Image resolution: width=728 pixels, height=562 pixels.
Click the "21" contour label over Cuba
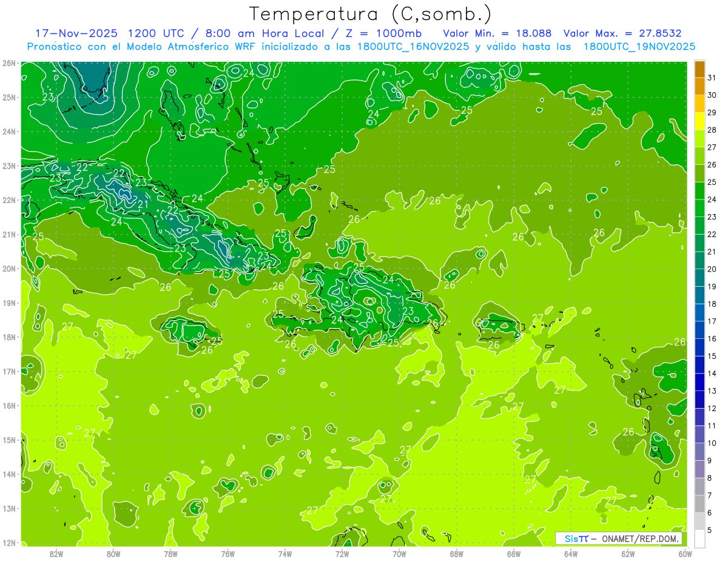tap(143, 204)
